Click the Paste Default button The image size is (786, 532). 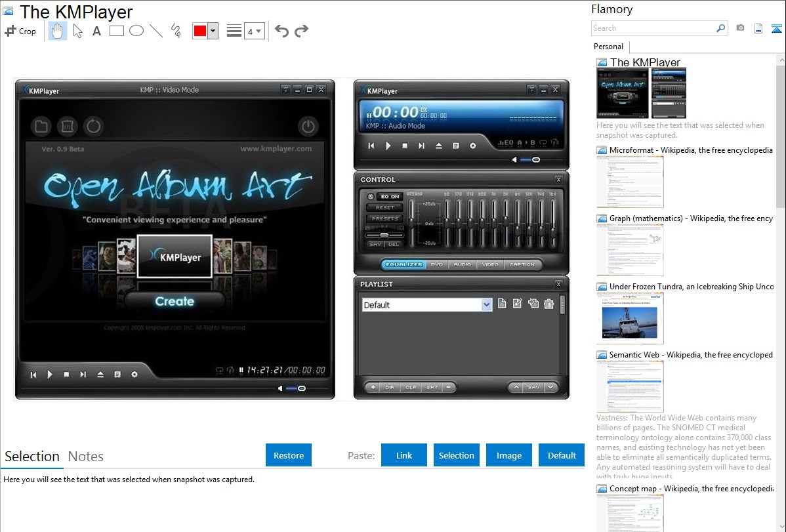(x=562, y=455)
